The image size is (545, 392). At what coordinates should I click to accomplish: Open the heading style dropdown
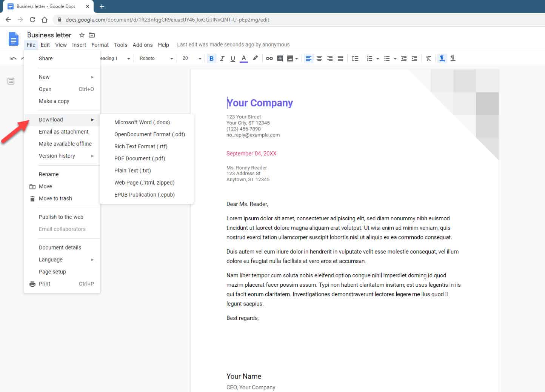tap(115, 58)
